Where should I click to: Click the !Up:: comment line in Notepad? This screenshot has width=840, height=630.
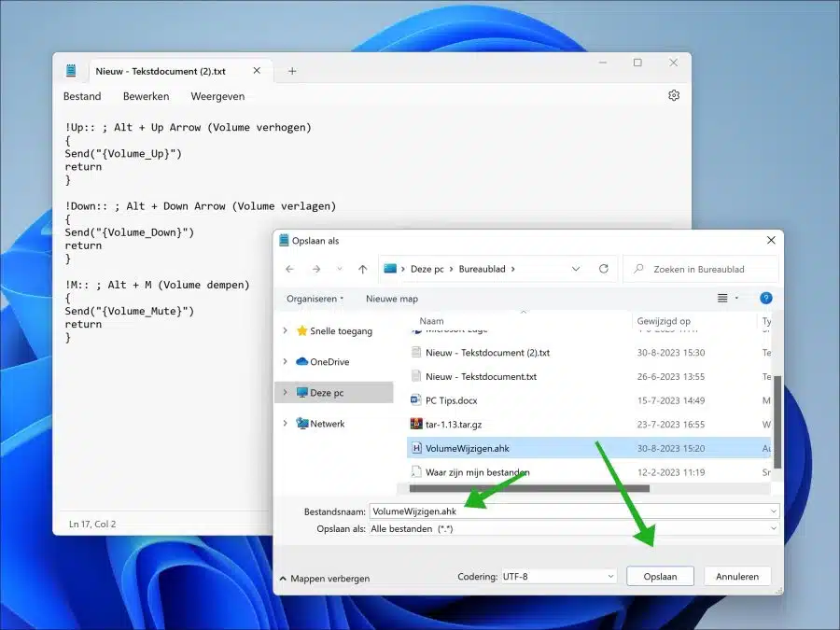coord(188,127)
